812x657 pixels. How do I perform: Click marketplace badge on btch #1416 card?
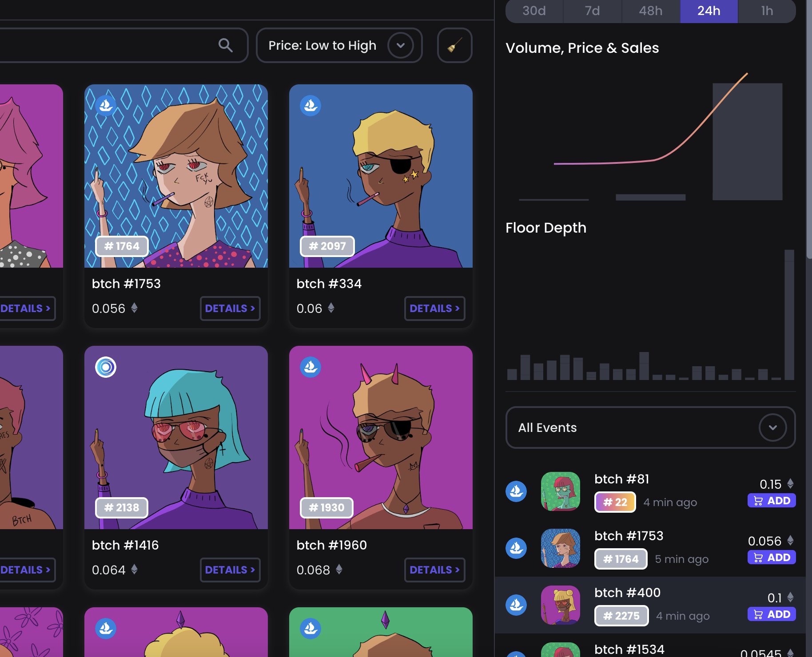[x=106, y=367]
